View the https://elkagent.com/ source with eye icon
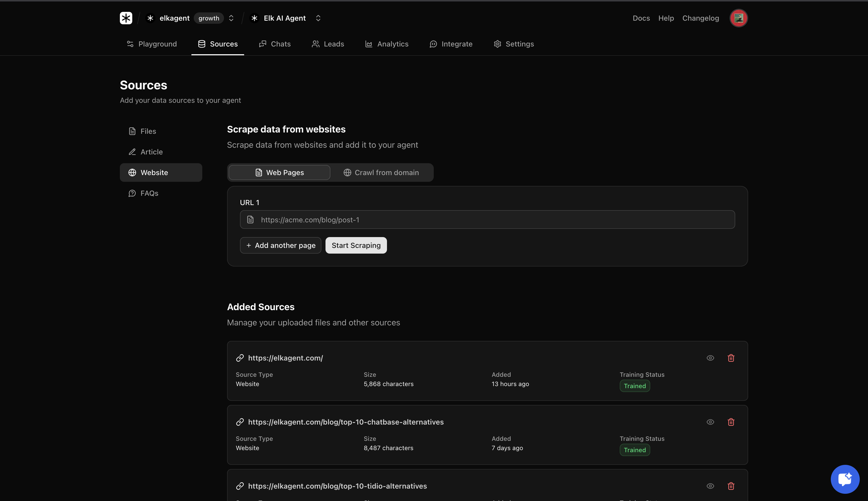Screen dimensions: 868x501 pyautogui.click(x=710, y=358)
